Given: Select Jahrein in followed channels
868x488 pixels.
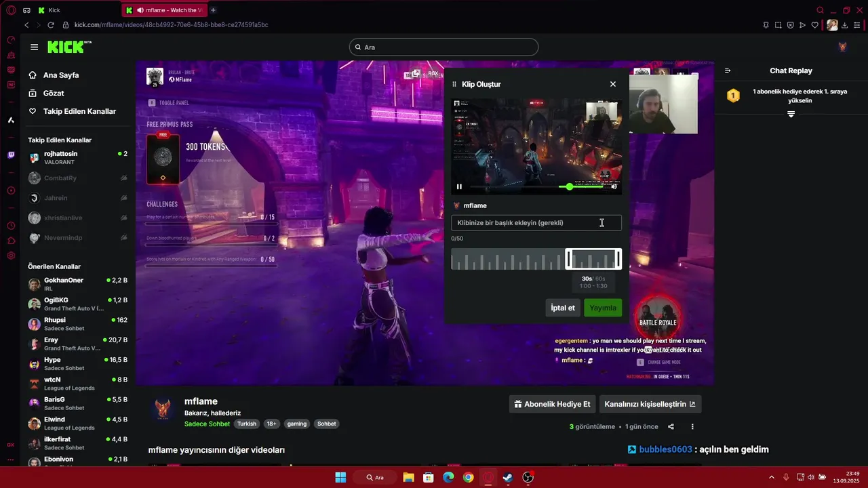Looking at the screenshot, I should tap(77, 198).
